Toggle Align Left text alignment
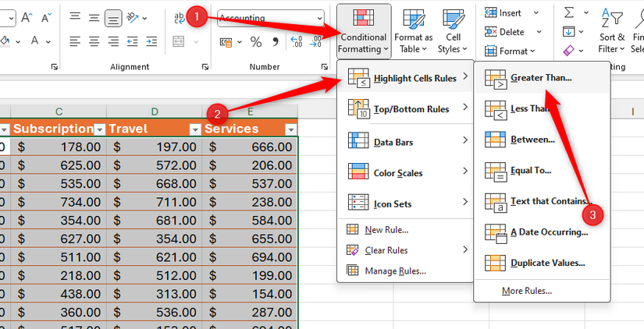This screenshot has width=644, height=329. pos(74,41)
